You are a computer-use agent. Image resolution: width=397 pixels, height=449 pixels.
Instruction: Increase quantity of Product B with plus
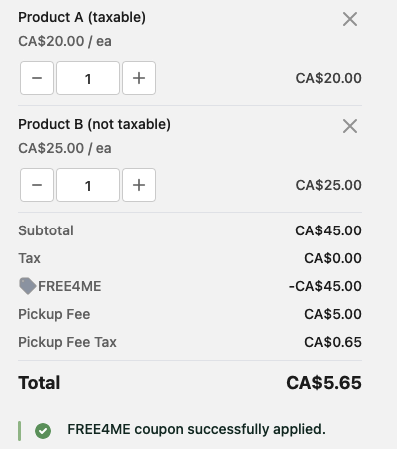[139, 185]
